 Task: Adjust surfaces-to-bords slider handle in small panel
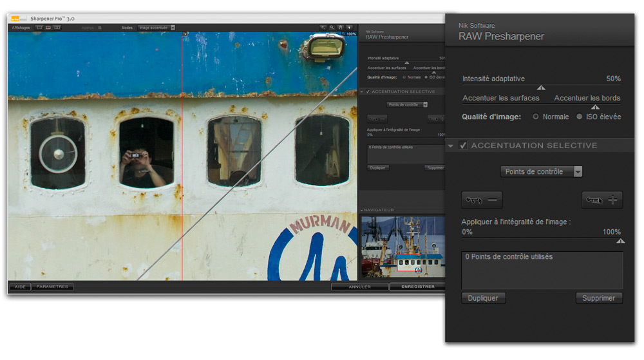433,72
